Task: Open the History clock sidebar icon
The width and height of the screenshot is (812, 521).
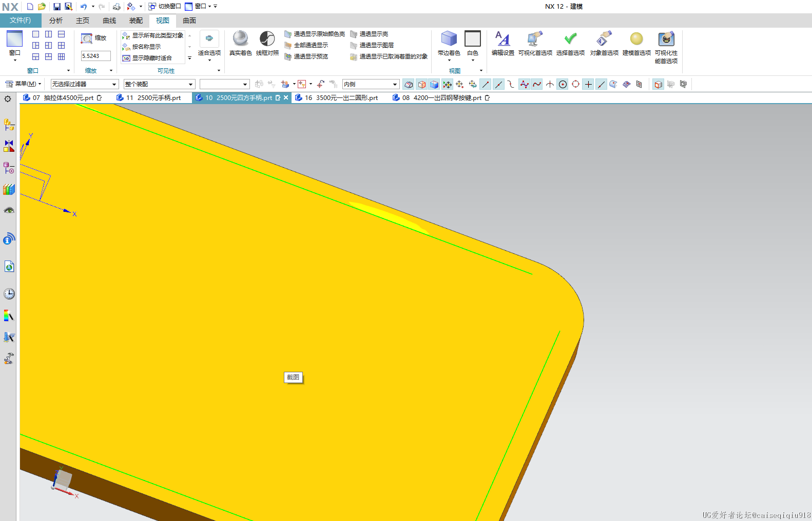Action: click(9, 294)
